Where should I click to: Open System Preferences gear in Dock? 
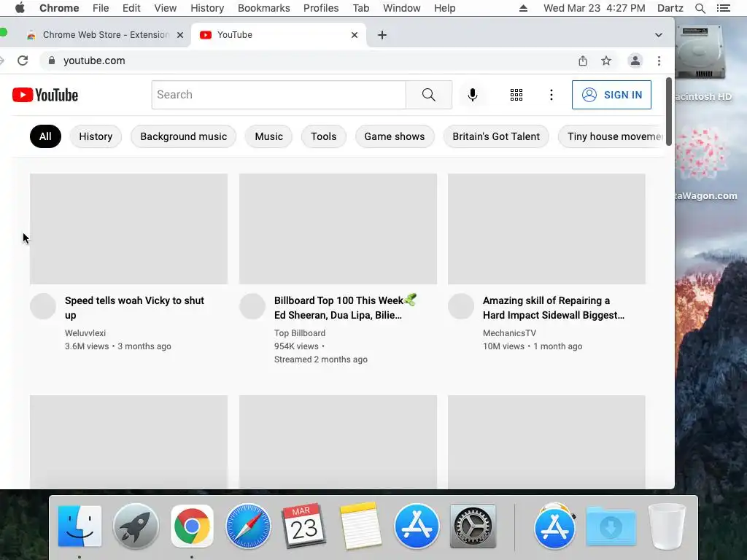click(x=473, y=526)
